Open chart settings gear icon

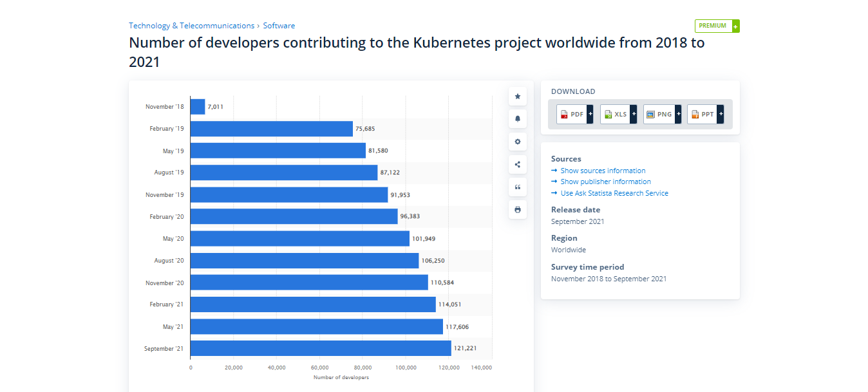517,142
